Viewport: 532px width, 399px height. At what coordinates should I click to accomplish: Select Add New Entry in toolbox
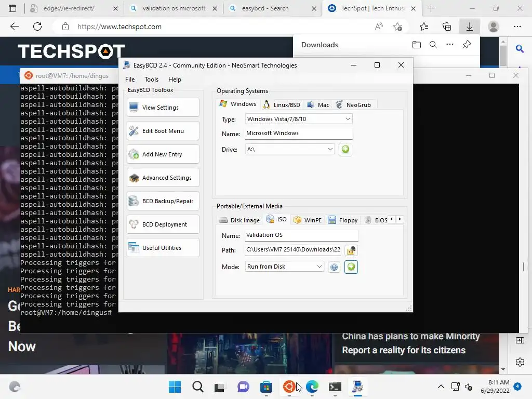pyautogui.click(x=163, y=154)
